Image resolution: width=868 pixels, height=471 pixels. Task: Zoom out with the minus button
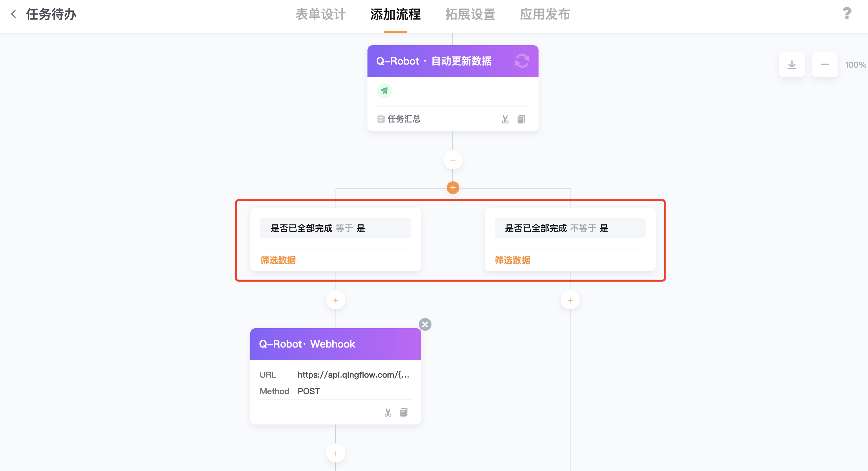point(825,64)
